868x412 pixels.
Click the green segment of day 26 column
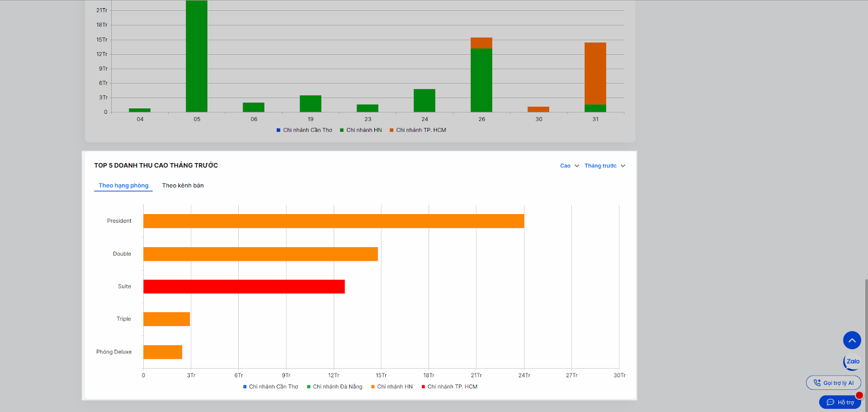coord(481,80)
